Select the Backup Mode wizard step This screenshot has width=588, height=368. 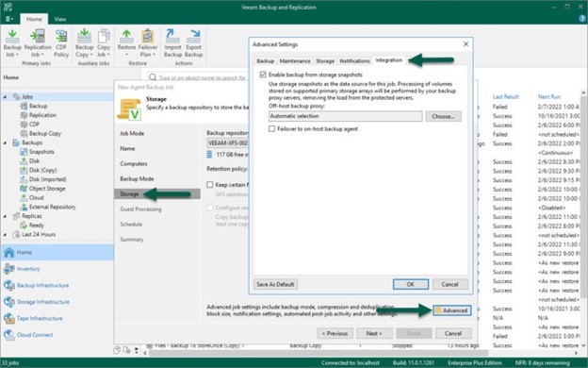[137, 178]
